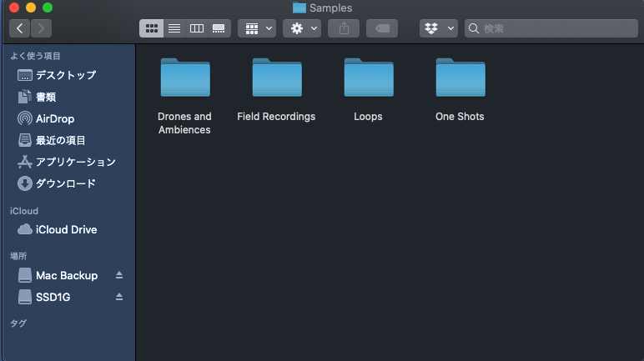
Task: Click the 場所 section header
Action: [18, 256]
